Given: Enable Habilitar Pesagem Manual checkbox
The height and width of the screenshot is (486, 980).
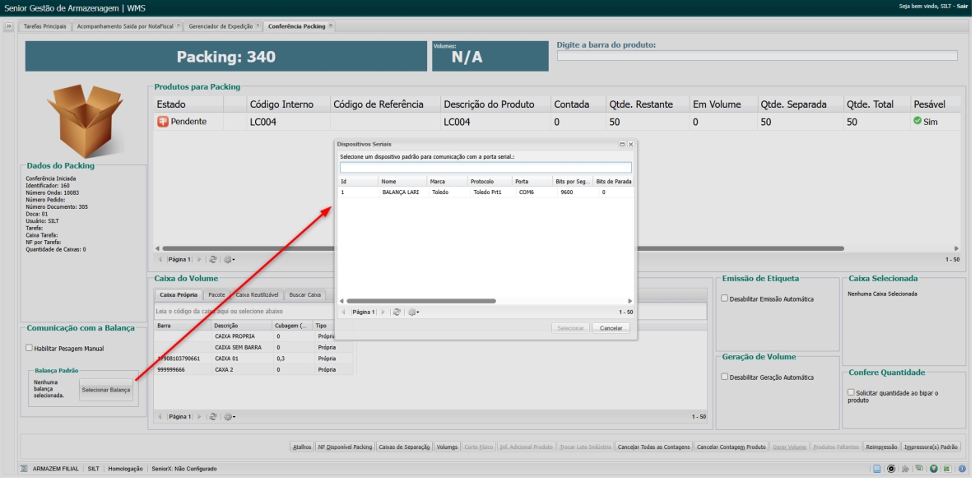Looking at the screenshot, I should pyautogui.click(x=29, y=349).
